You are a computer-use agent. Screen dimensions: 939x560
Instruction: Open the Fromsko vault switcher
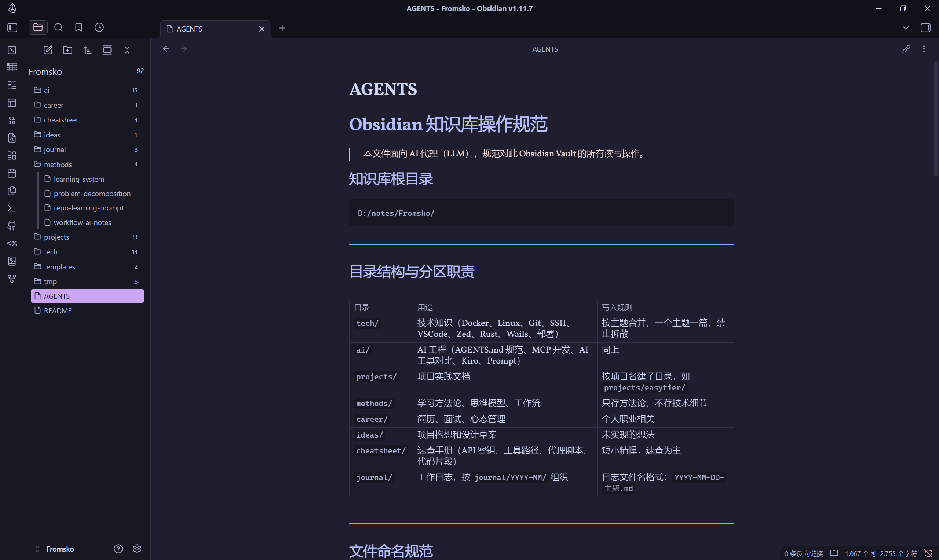[60, 549]
